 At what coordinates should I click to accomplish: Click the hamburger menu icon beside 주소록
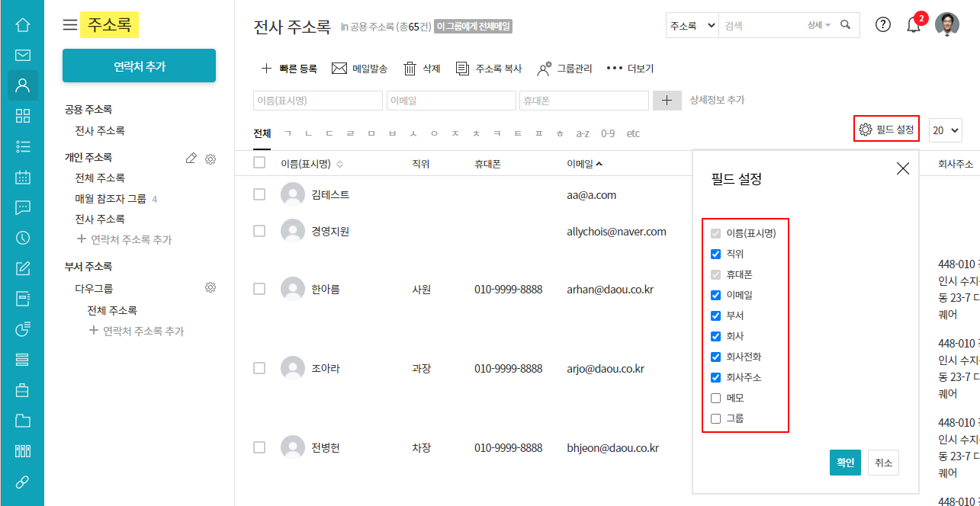click(x=70, y=25)
